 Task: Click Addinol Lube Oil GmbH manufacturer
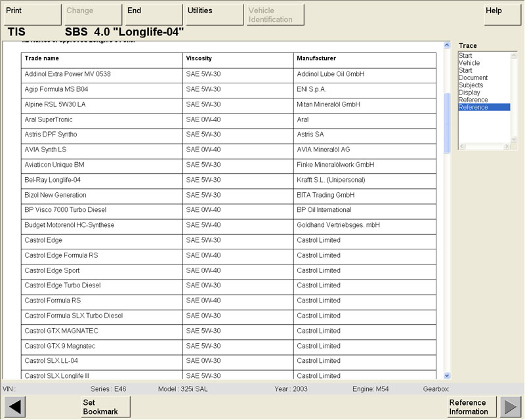click(x=331, y=74)
